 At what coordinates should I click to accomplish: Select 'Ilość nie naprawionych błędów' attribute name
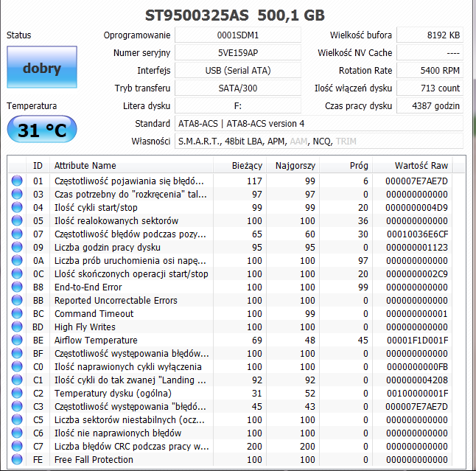(x=118, y=433)
